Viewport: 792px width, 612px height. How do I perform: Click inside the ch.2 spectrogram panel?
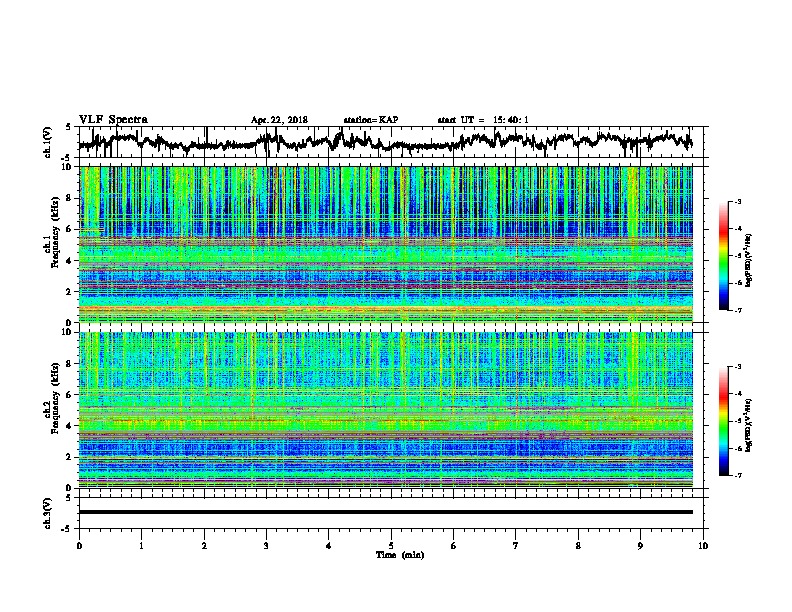[x=385, y=410]
